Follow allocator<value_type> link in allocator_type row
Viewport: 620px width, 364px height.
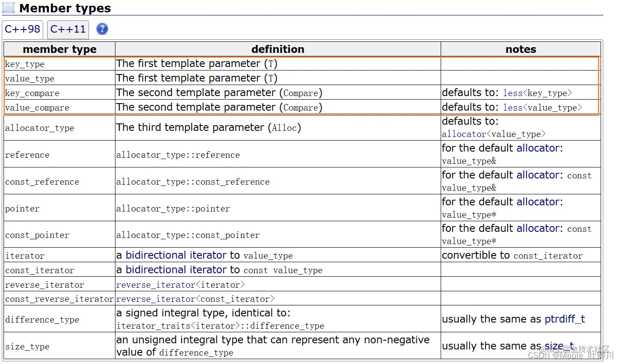tap(464, 134)
